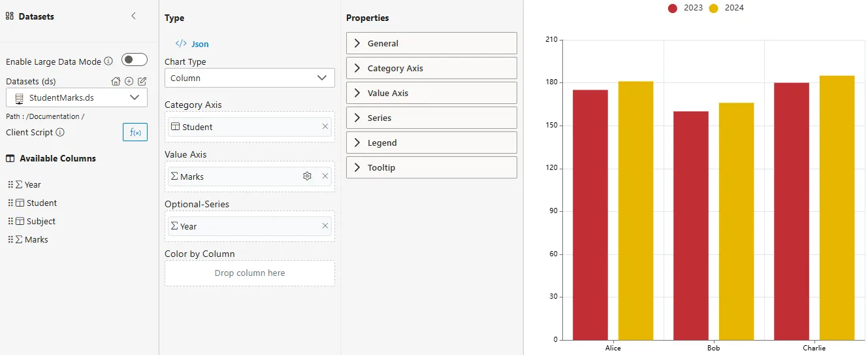Expand the Tooltip properties section

click(x=431, y=167)
